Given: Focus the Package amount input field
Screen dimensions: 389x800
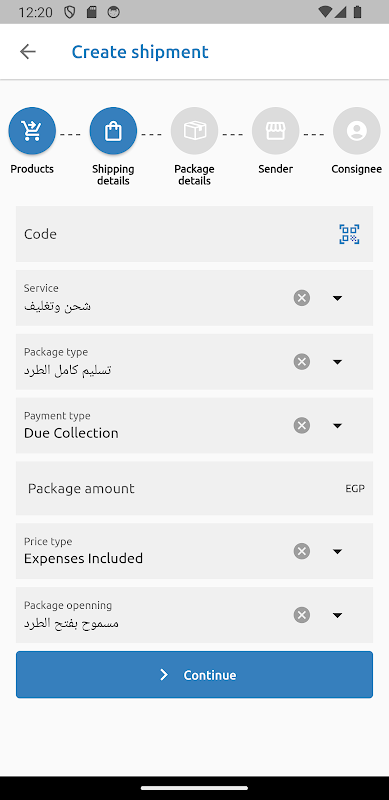Looking at the screenshot, I should (194, 488).
